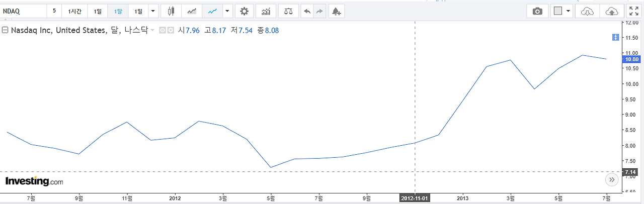The width and height of the screenshot is (644, 204).
Task: Click the opening price value 7.96
Action: coord(193,31)
